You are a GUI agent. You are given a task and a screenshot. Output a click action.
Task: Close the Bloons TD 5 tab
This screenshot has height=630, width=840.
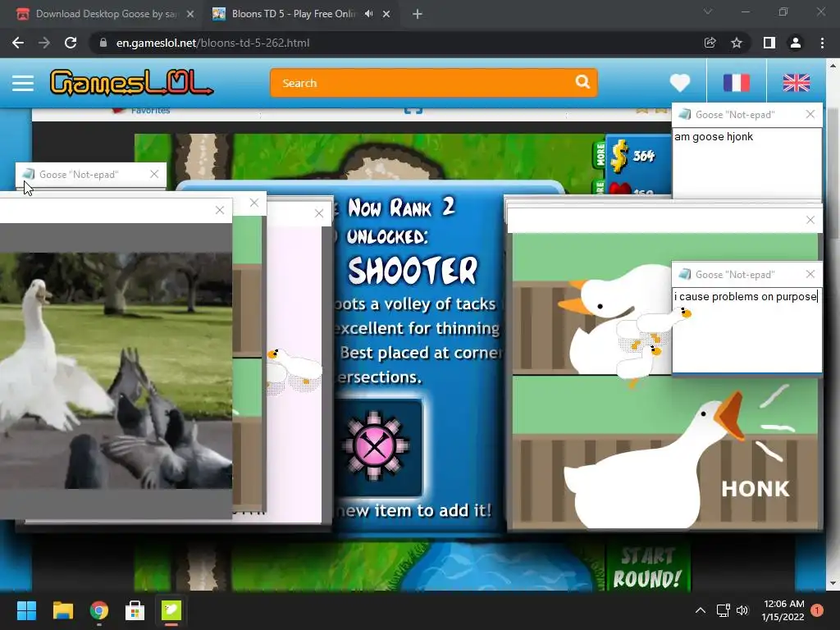[x=386, y=15]
